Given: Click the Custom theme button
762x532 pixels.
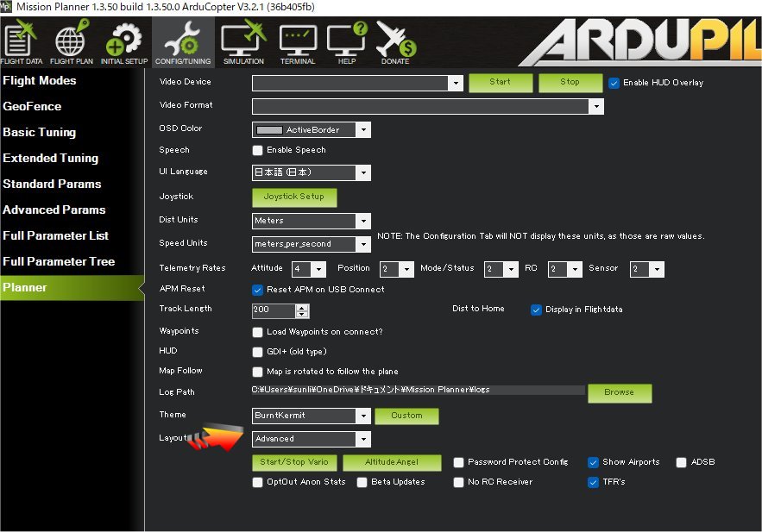Looking at the screenshot, I should [x=407, y=416].
